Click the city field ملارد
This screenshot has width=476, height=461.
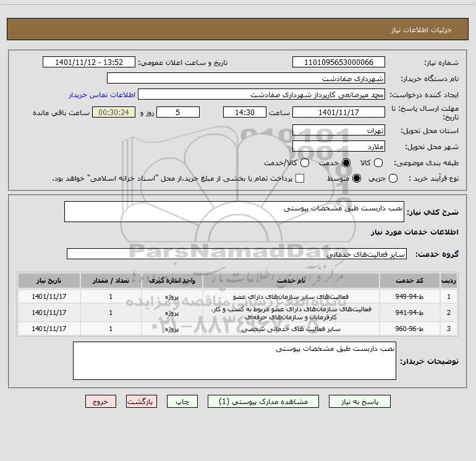339,146
